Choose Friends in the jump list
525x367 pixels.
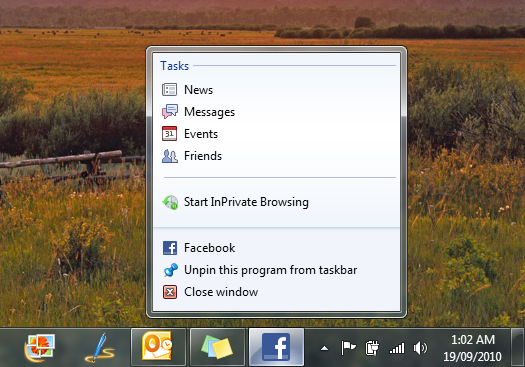(276, 156)
